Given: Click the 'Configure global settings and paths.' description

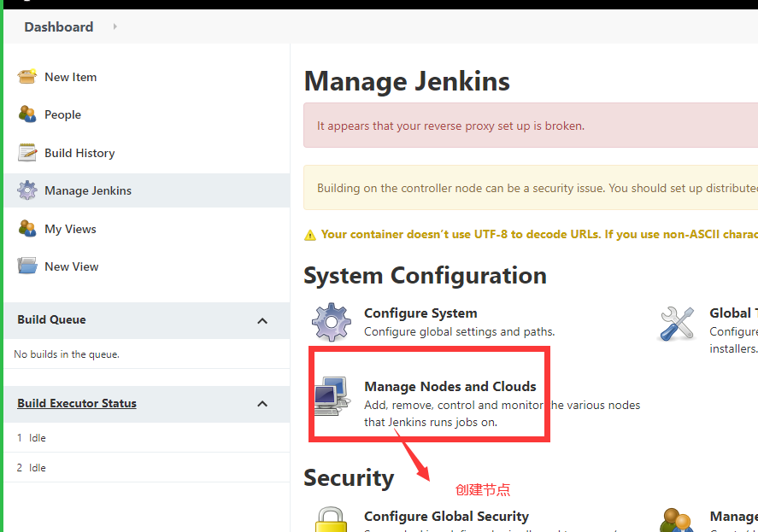Looking at the screenshot, I should [459, 331].
